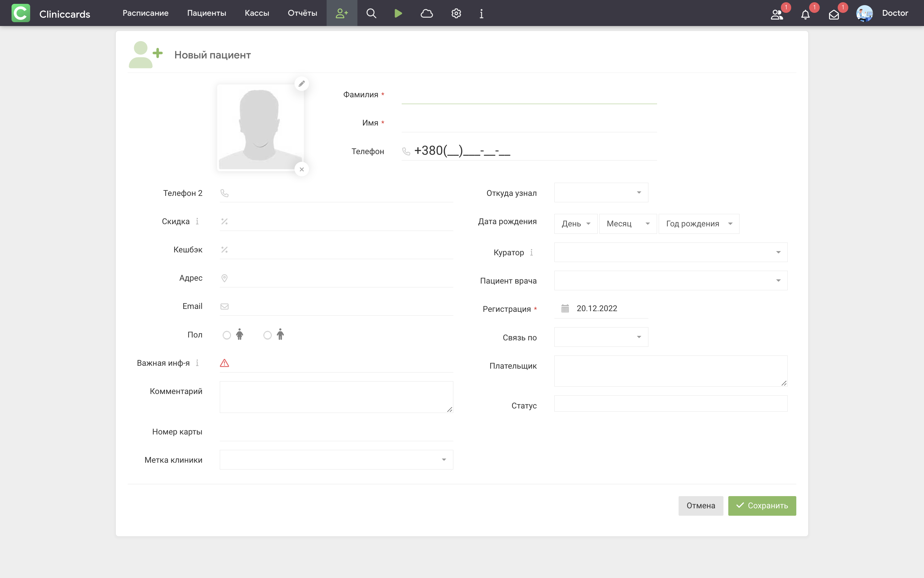Select the female gender radio button
The height and width of the screenshot is (578, 924).
coord(227,335)
